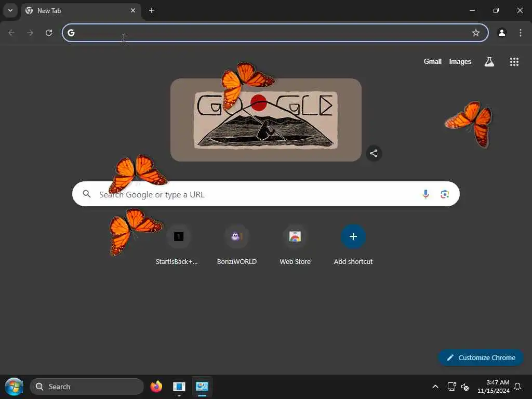This screenshot has height=399, width=532.
Task: Open the blue window app on taskbar
Action: 179,387
